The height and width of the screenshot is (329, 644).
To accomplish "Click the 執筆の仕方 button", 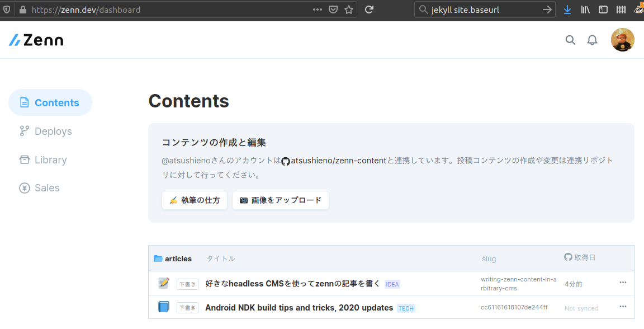I will point(194,200).
